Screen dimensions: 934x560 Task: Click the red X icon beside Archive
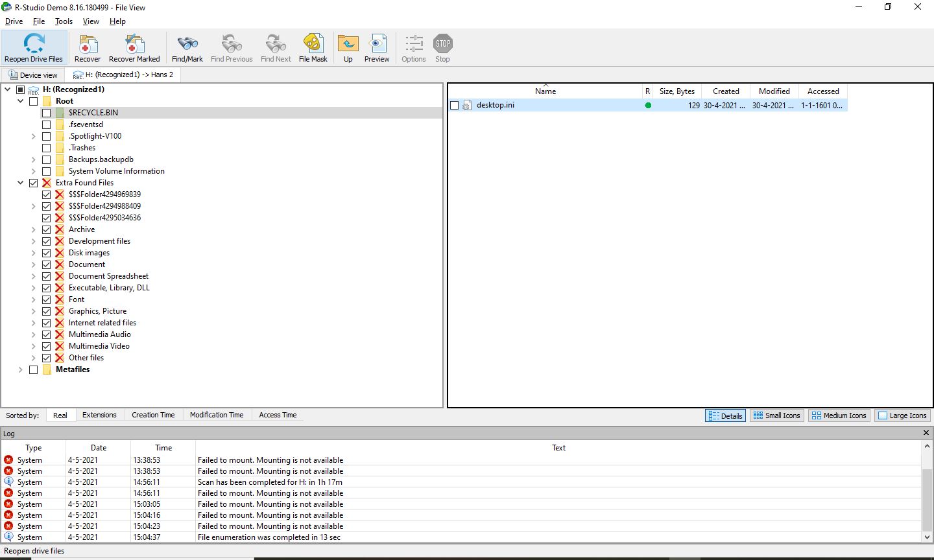tap(60, 229)
